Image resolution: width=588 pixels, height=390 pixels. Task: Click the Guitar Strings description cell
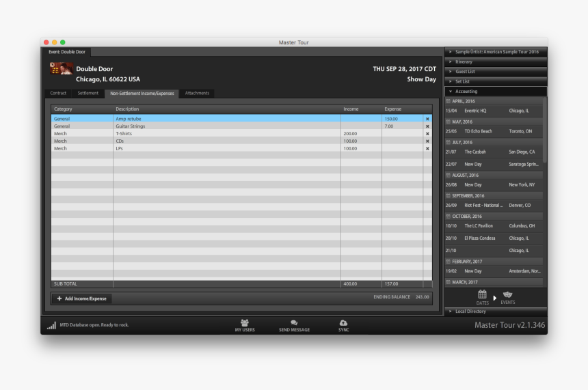pyautogui.click(x=227, y=126)
